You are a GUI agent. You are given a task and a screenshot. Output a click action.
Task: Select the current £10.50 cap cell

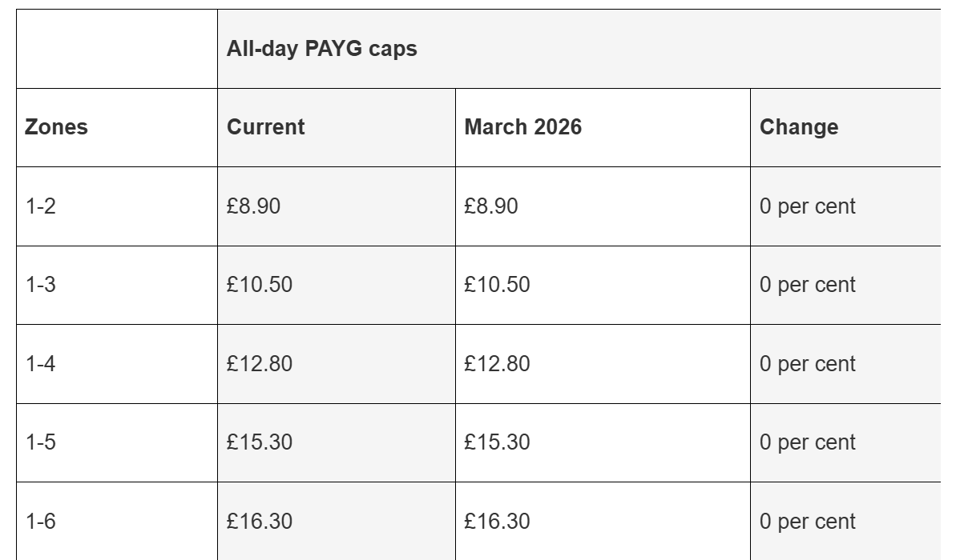coord(336,285)
